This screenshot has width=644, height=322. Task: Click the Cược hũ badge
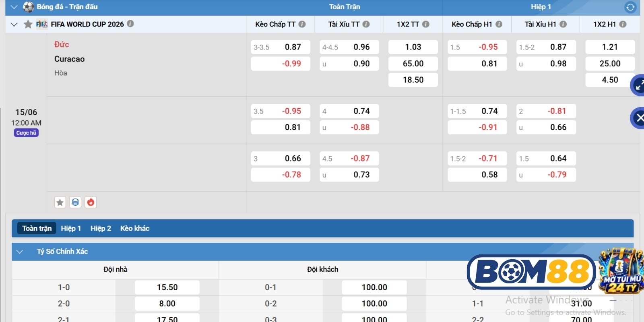(26, 133)
